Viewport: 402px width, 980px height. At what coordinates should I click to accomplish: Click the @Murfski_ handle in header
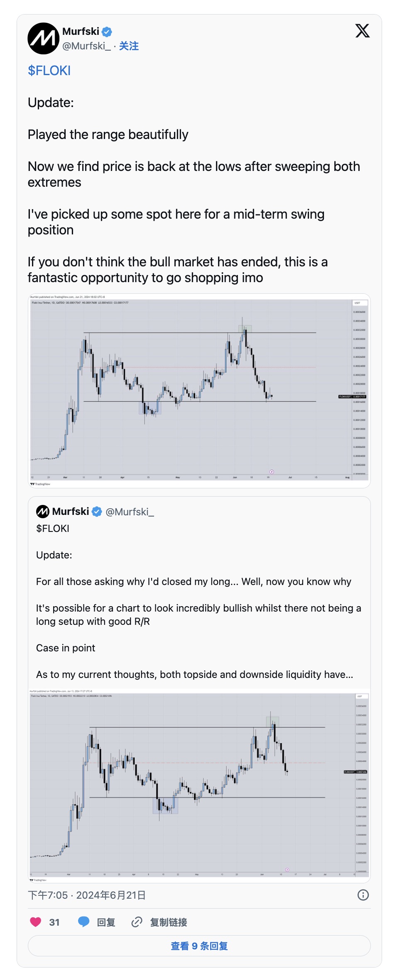[x=86, y=46]
